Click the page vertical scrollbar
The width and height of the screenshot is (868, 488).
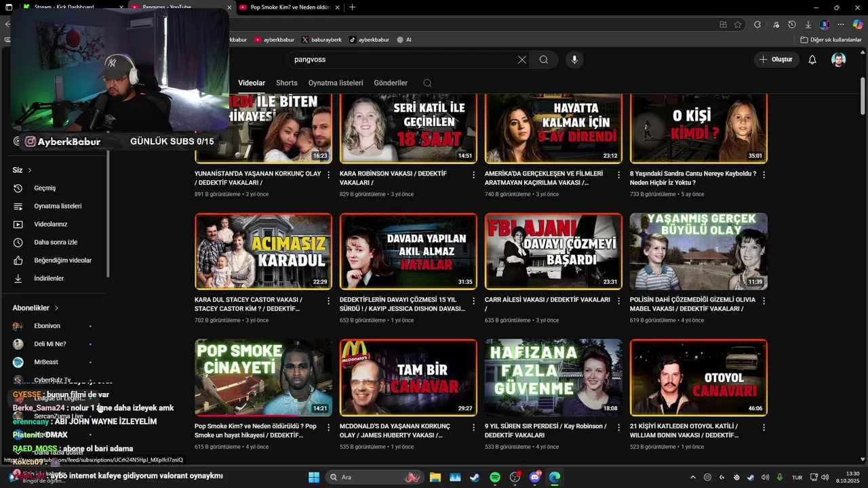(x=863, y=98)
